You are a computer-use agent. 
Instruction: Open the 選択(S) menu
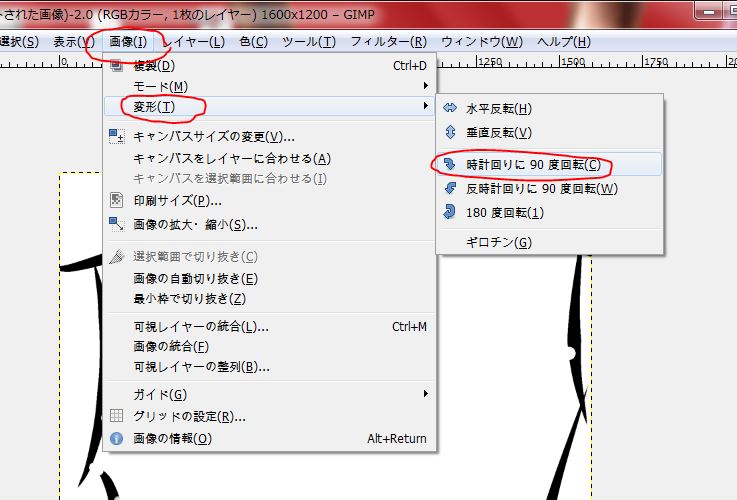[19, 42]
